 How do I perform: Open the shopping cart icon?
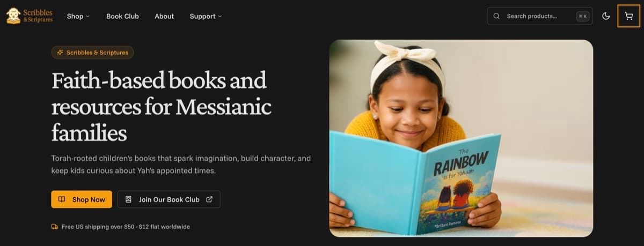[x=629, y=16]
